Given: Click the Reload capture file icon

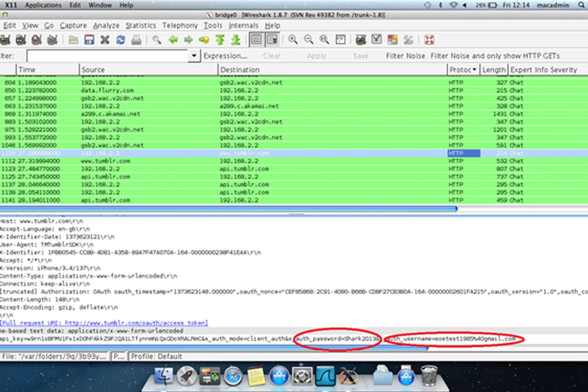Looking at the screenshot, I should tap(121, 40).
